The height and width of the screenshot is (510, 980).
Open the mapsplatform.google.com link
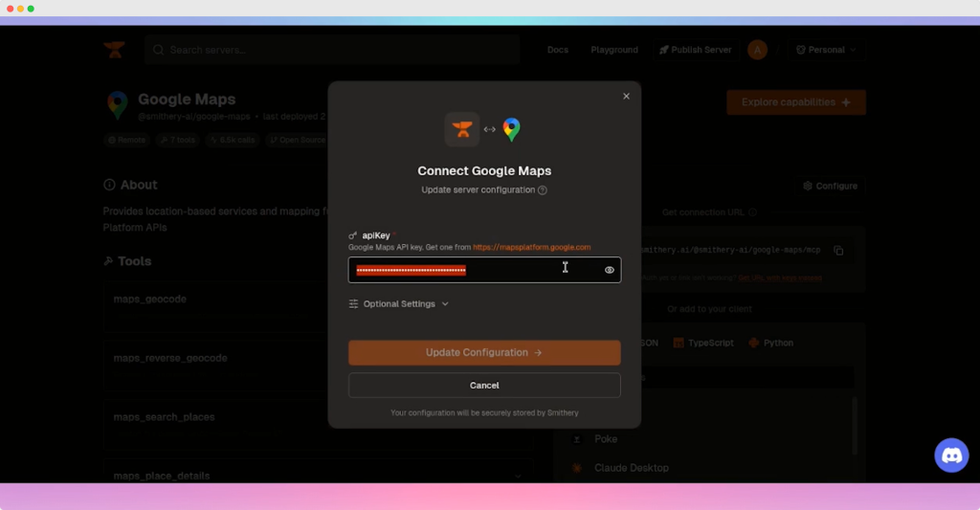click(x=531, y=248)
